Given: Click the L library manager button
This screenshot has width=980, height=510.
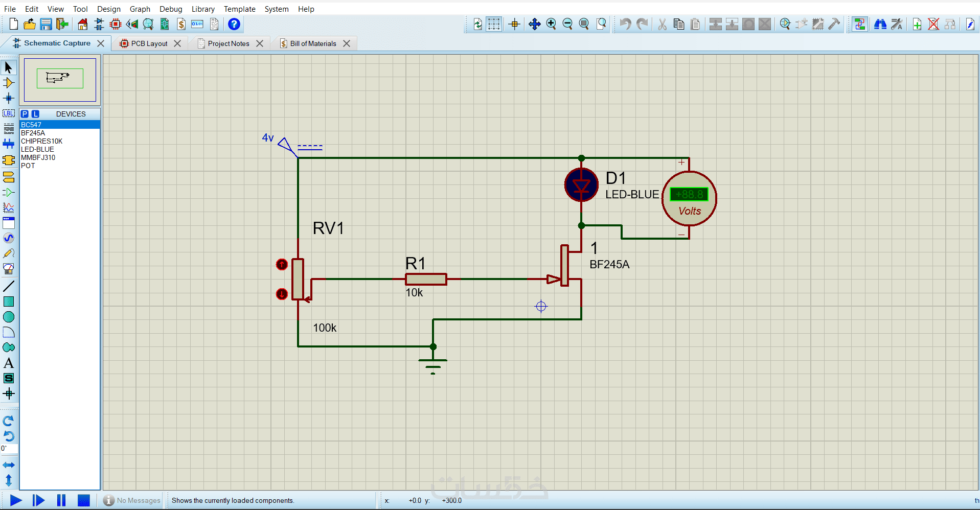Looking at the screenshot, I should coord(35,114).
